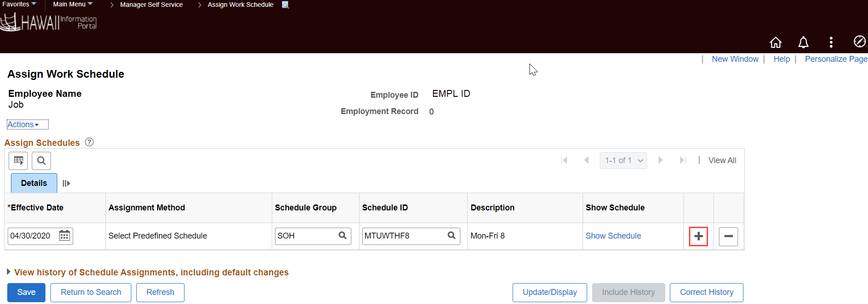868x304 pixels.
Task: Open the 1-1 of 1 row selector dropdown
Action: tap(623, 160)
